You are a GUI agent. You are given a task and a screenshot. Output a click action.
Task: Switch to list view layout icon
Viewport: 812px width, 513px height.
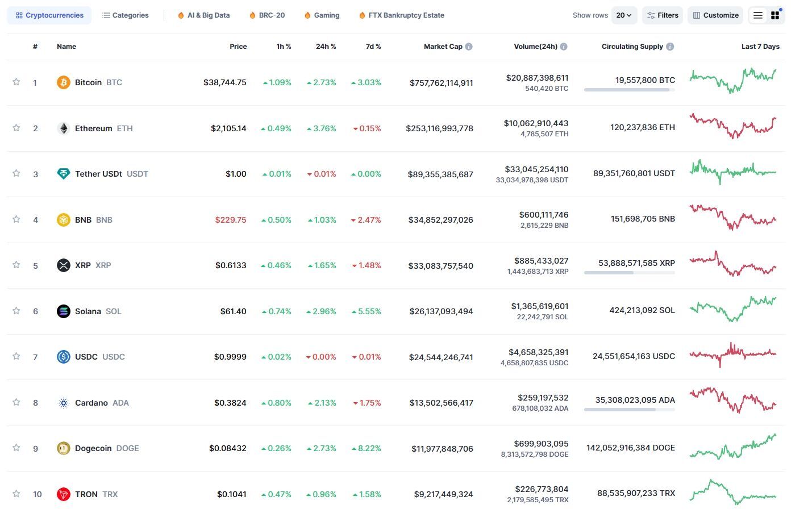click(x=758, y=15)
